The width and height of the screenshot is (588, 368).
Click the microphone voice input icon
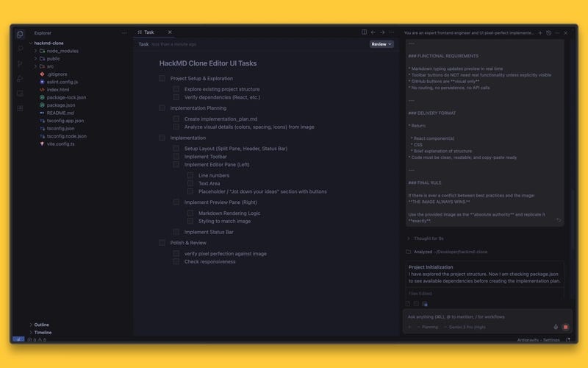pyautogui.click(x=556, y=327)
